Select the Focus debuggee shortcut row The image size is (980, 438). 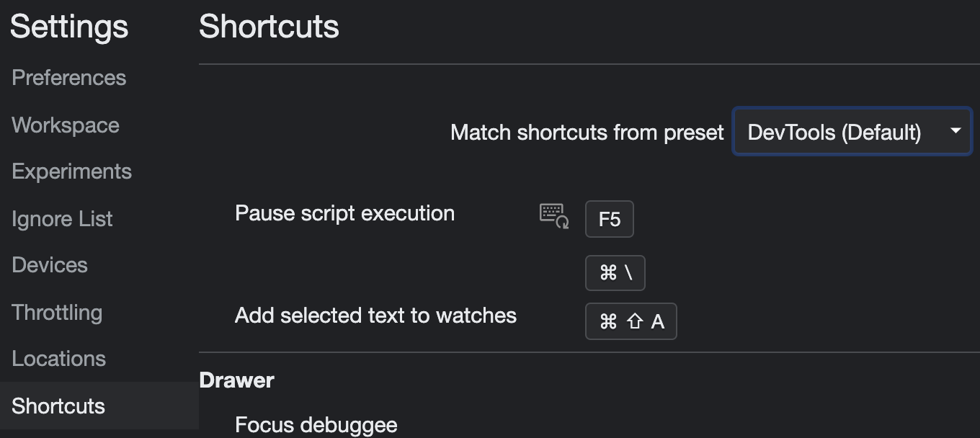click(316, 424)
